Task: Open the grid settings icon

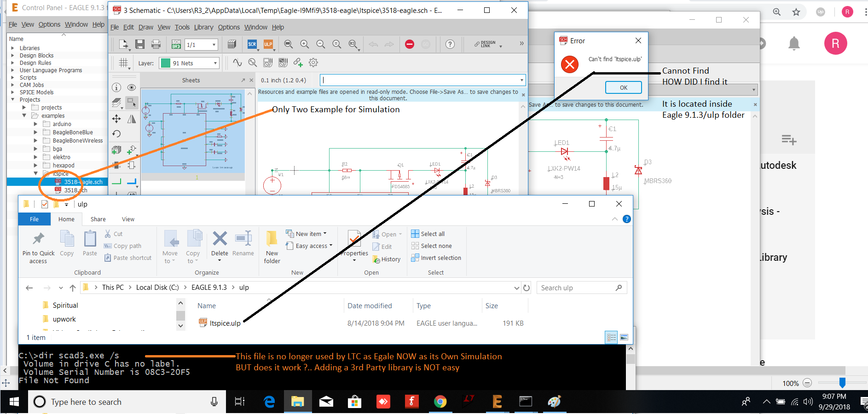Action: click(x=123, y=63)
